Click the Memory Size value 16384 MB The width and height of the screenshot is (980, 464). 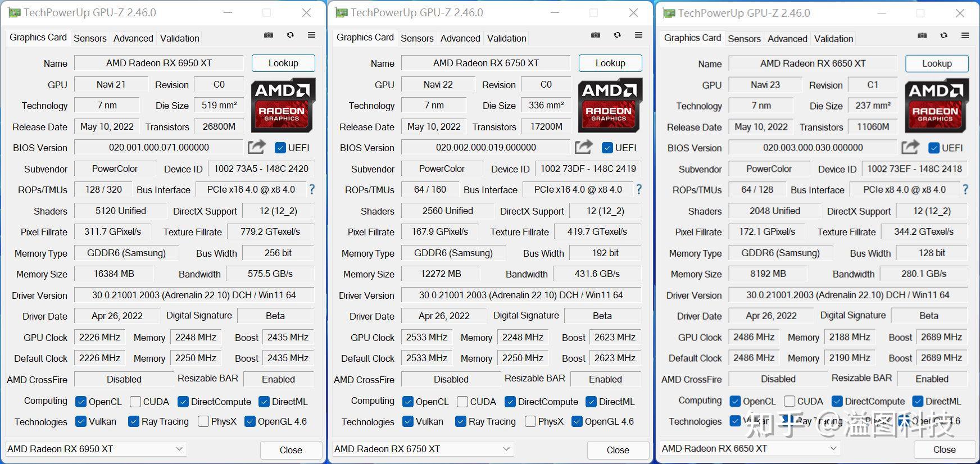point(114,274)
